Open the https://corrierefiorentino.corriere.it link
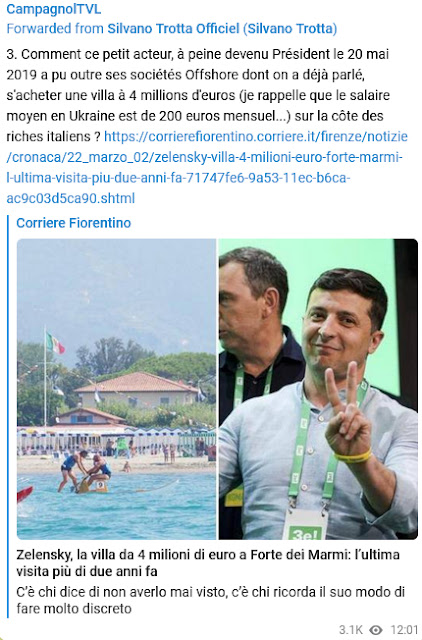The width and height of the screenshot is (422, 640). tap(255, 136)
